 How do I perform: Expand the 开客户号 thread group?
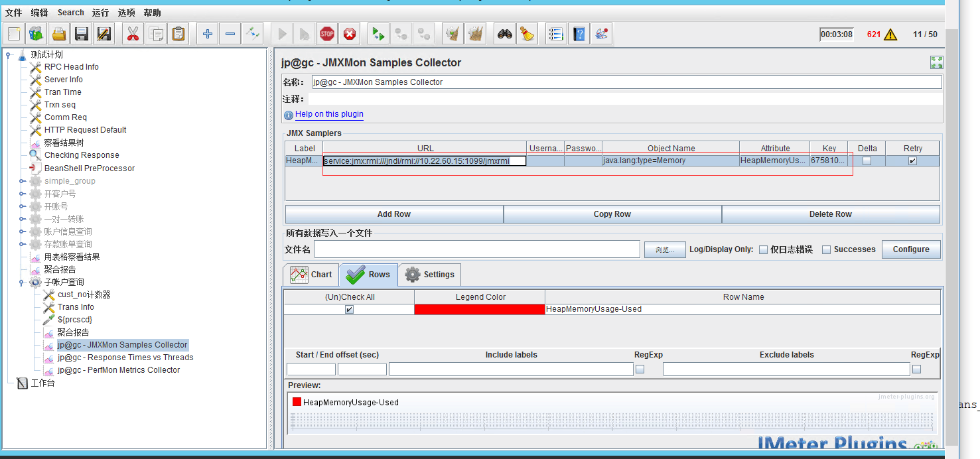pos(22,194)
